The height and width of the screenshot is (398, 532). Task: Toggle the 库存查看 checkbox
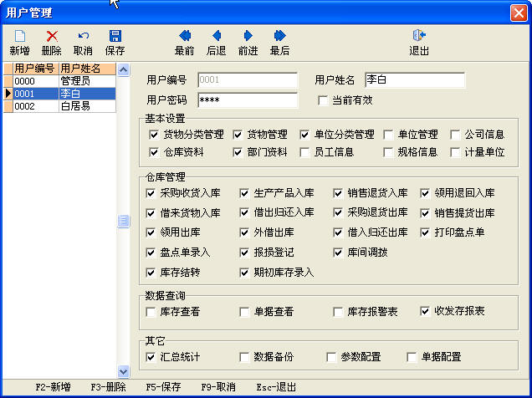(x=151, y=311)
